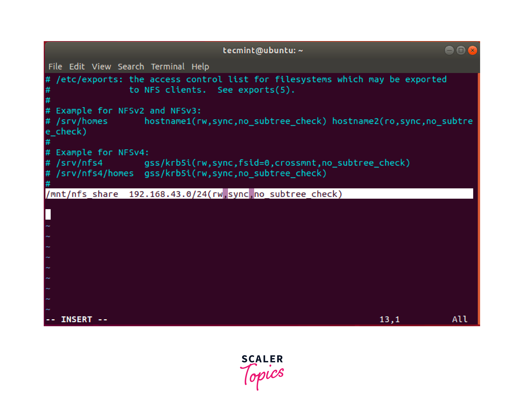Open the Search menu
This screenshot has height=420, width=524.
coord(131,66)
